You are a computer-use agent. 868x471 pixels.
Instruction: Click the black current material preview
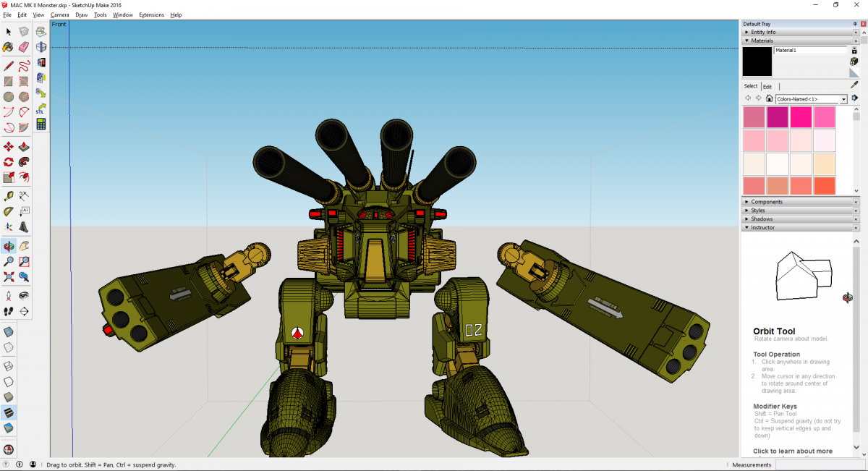coord(757,62)
